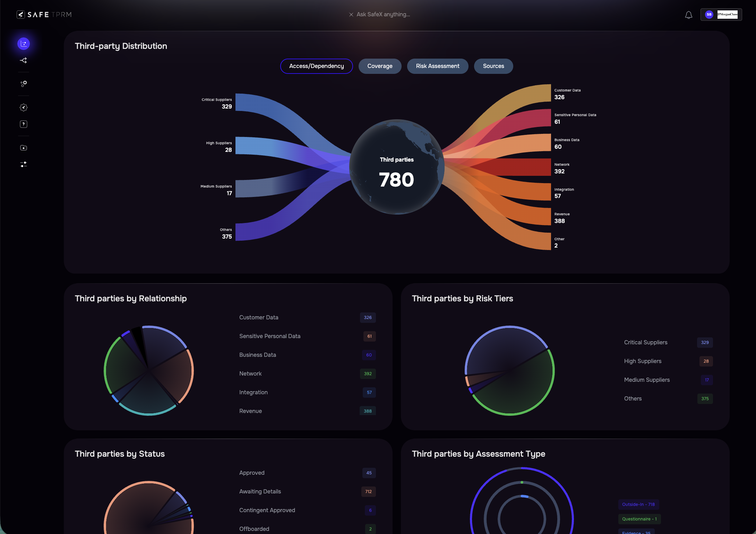Image resolution: width=756 pixels, height=534 pixels.
Task: Click the Awaiting Details 712 badge
Action: (x=368, y=491)
